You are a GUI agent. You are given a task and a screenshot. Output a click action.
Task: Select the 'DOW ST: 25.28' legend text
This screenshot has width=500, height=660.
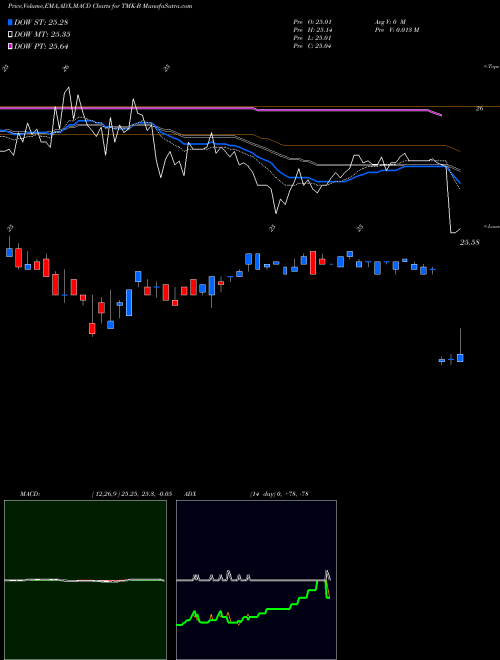pos(41,22)
